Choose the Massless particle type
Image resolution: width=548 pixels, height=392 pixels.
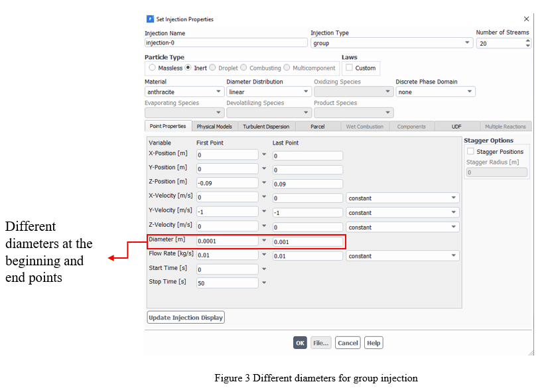(x=152, y=68)
